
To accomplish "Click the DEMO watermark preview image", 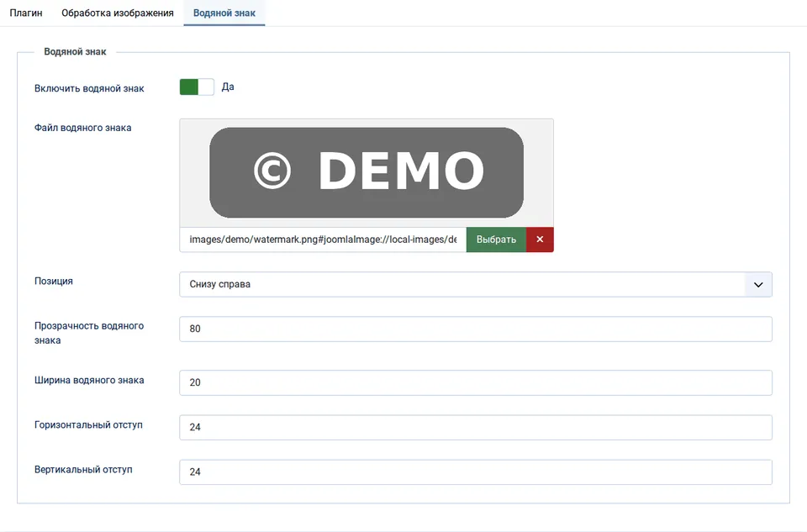I will point(367,173).
